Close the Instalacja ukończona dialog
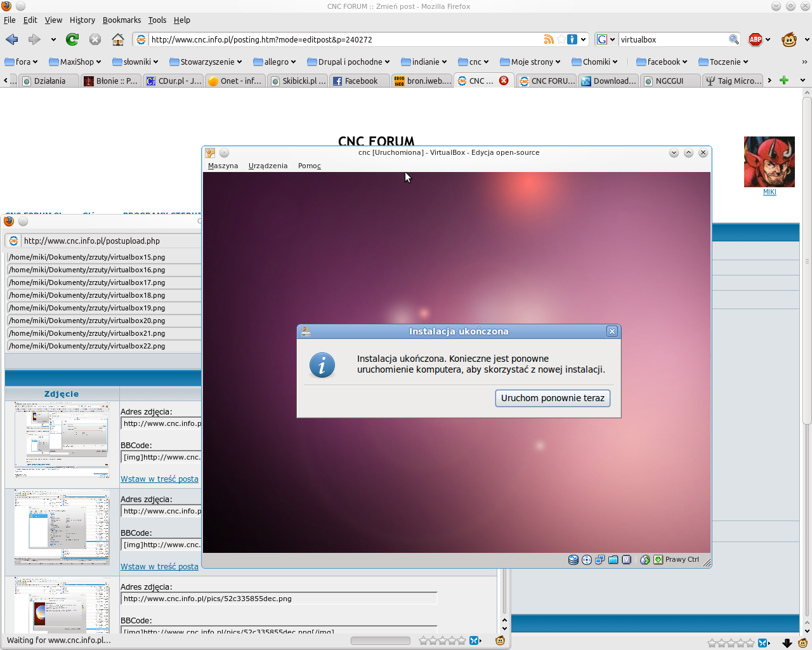The height and width of the screenshot is (650, 812). 612,331
